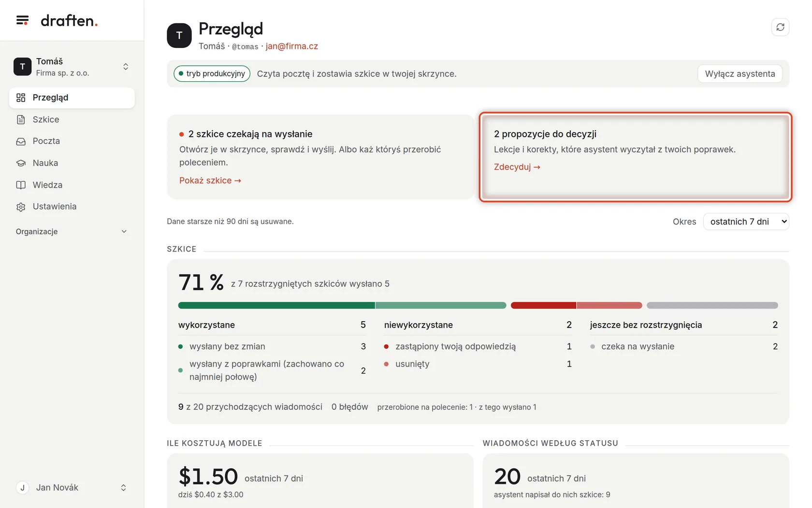Open the jan@firma.cz email link
812x508 pixels.
click(292, 46)
